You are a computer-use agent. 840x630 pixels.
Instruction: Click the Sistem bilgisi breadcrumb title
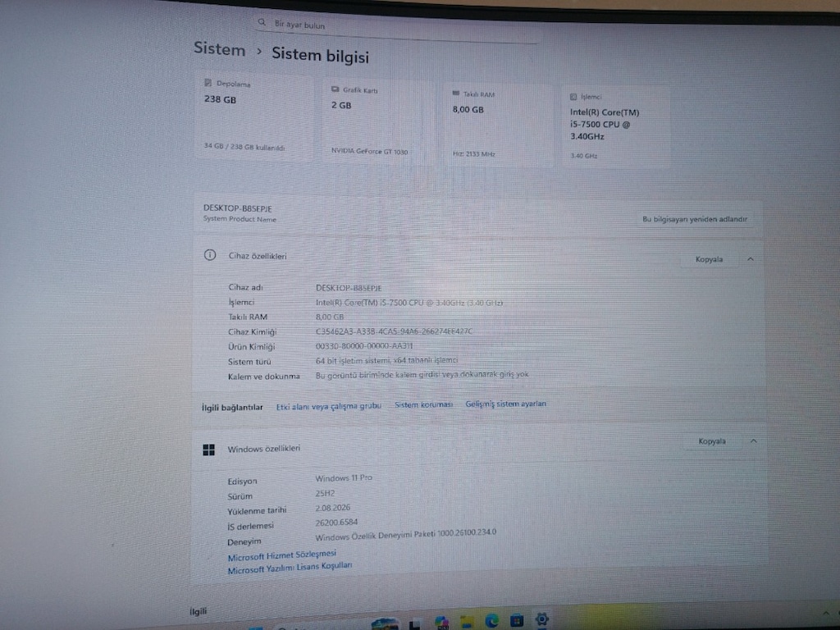pyautogui.click(x=321, y=55)
